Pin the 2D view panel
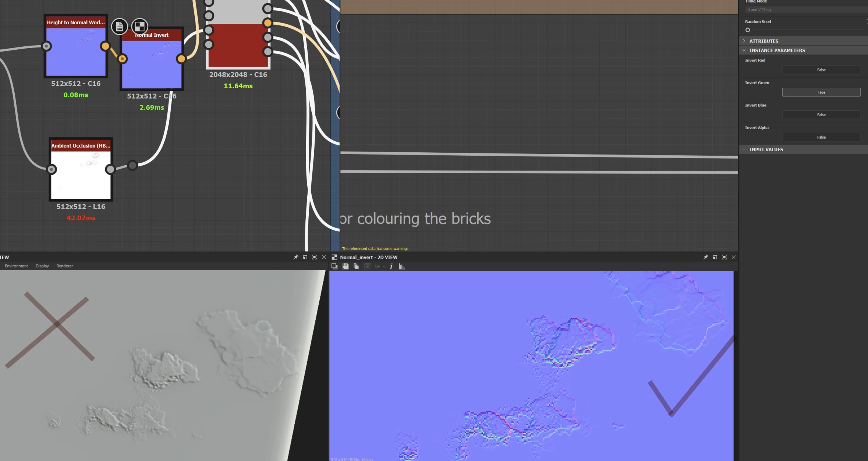Viewport: 868px width, 461px height. 705,257
